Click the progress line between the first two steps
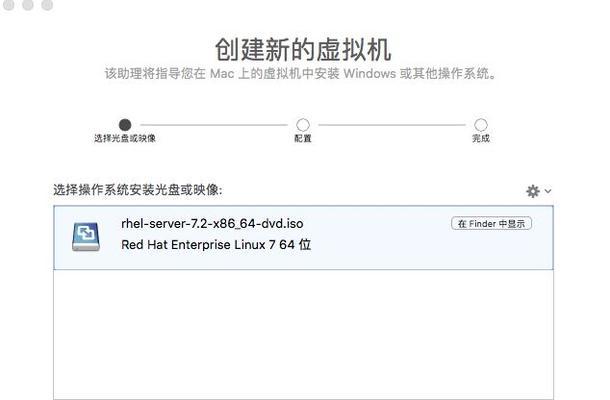This screenshot has height=400, width=610. (214, 125)
